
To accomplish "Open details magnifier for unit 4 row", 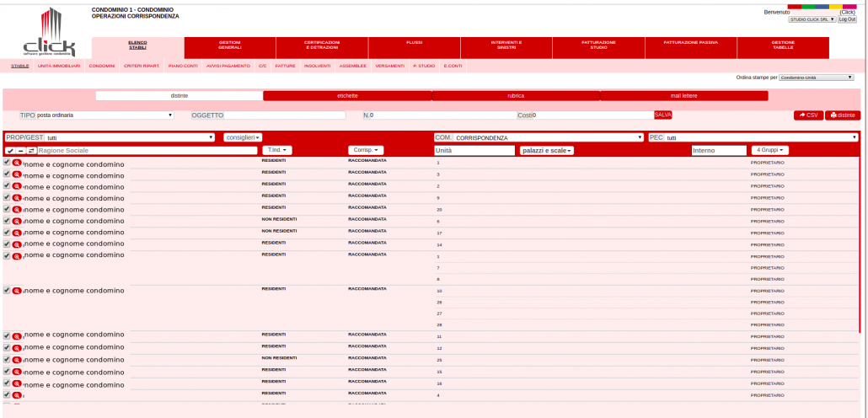I will coord(17,394).
